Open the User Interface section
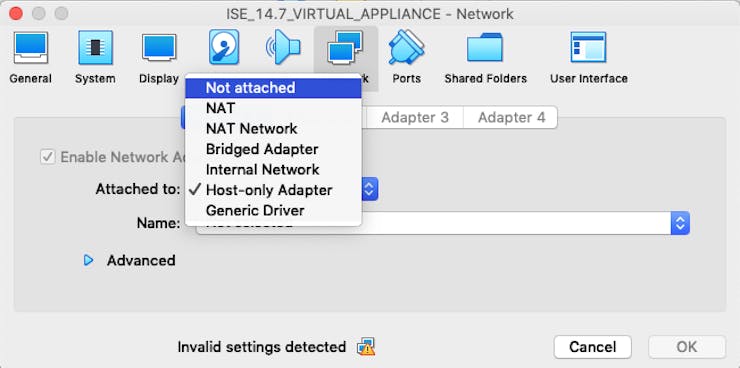This screenshot has width=740, height=368. tap(589, 57)
